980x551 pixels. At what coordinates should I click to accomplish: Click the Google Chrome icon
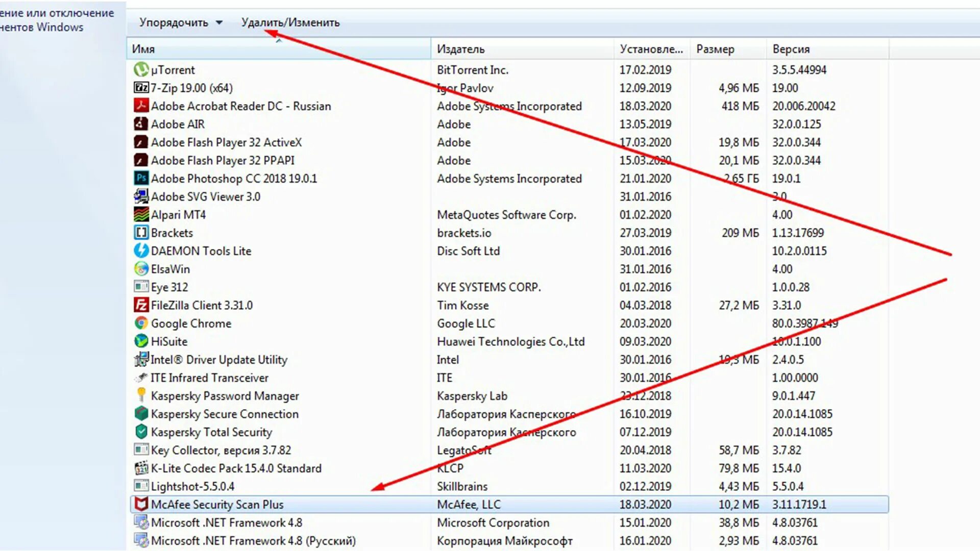point(141,323)
